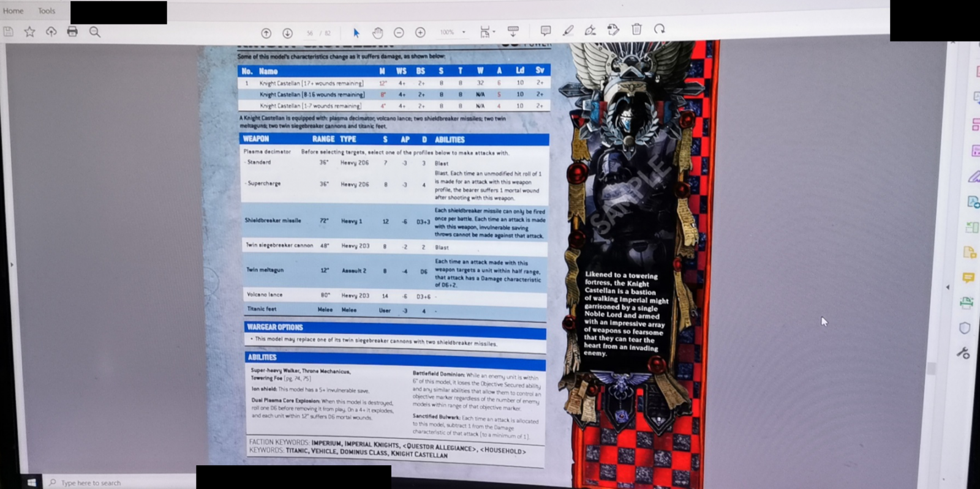The width and height of the screenshot is (980, 489).
Task: Rotate the page clockwise
Action: pos(659,29)
